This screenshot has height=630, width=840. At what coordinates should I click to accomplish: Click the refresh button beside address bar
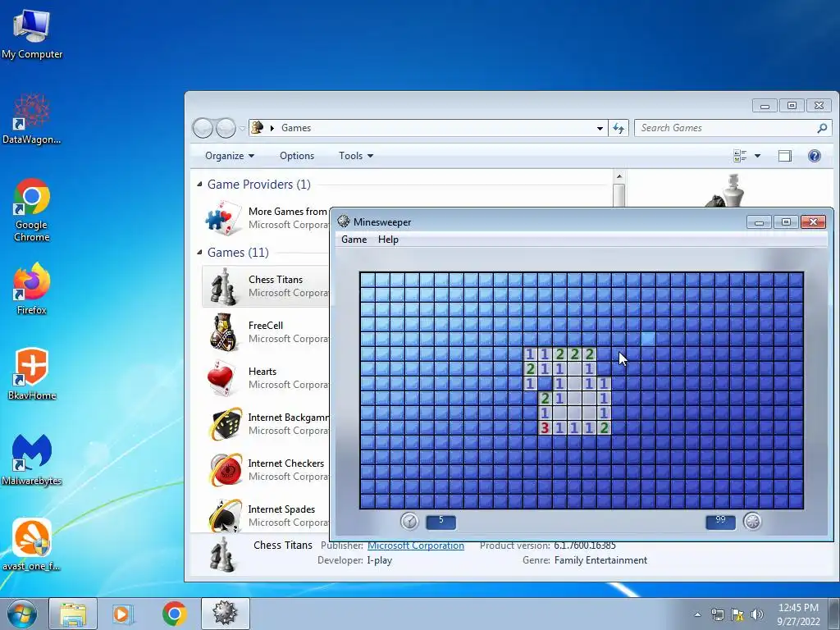pyautogui.click(x=619, y=128)
